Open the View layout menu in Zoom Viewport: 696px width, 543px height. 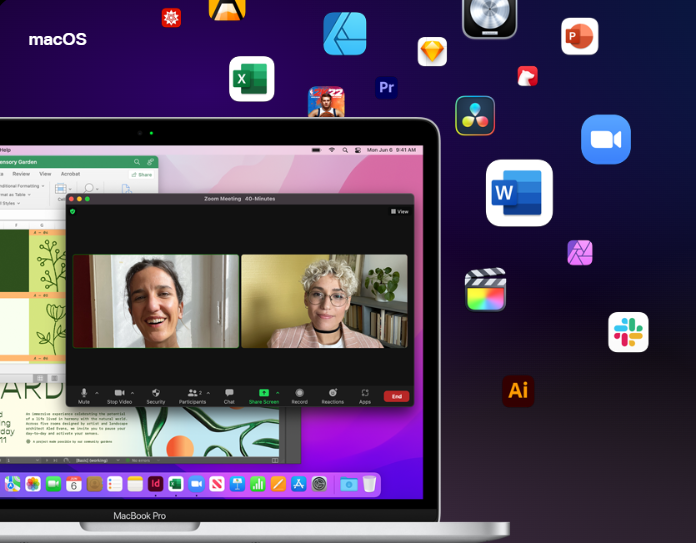[399, 211]
